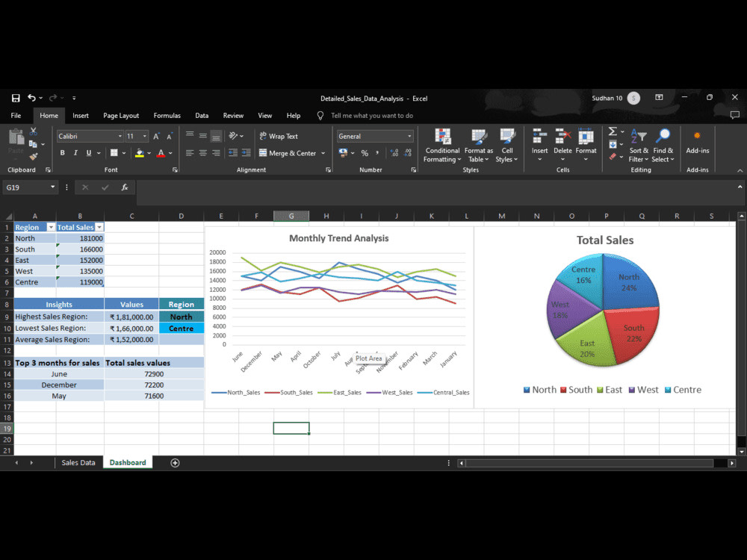Viewport: 747px width, 560px height.
Task: Open Conditional Formatting menu
Action: pyautogui.click(x=442, y=146)
